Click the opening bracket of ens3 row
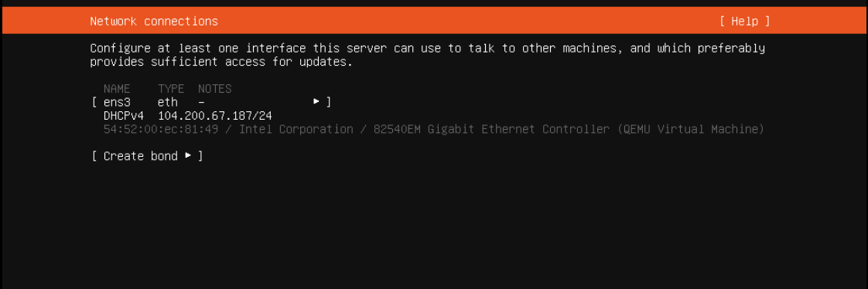The height and width of the screenshot is (289, 868). point(94,102)
